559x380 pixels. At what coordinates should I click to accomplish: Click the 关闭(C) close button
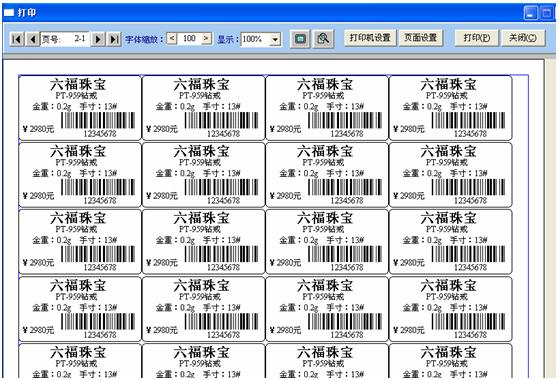pos(523,38)
